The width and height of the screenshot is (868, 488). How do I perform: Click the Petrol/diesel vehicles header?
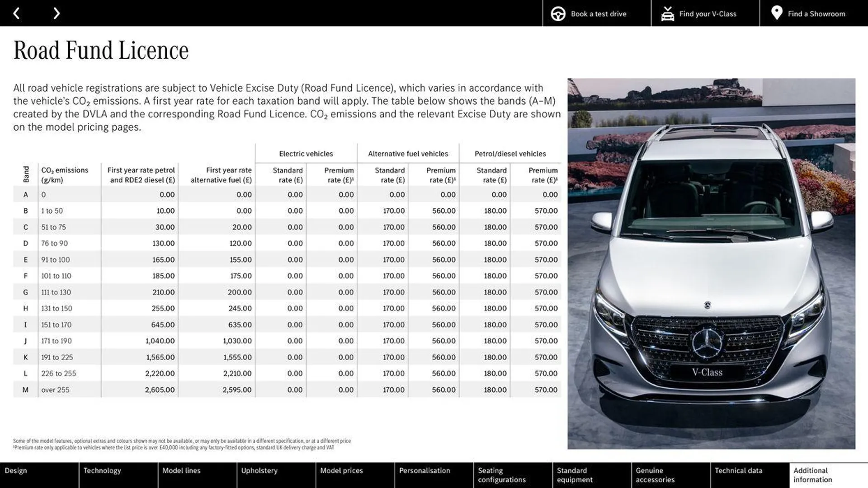510,154
